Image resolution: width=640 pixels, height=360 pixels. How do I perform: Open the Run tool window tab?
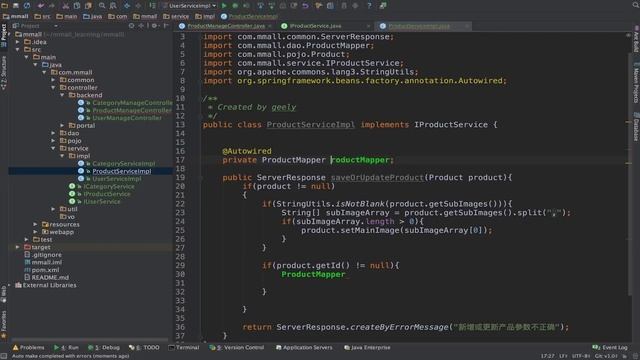(x=66, y=347)
